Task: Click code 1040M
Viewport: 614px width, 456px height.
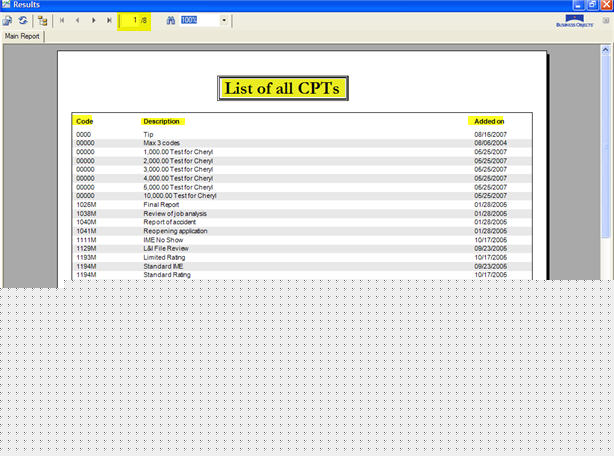Action: pos(86,222)
